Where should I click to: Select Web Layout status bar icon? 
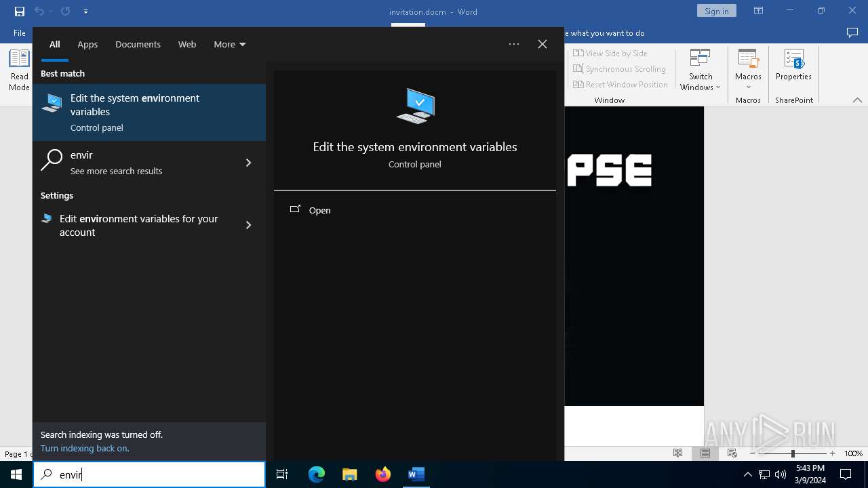click(x=732, y=453)
